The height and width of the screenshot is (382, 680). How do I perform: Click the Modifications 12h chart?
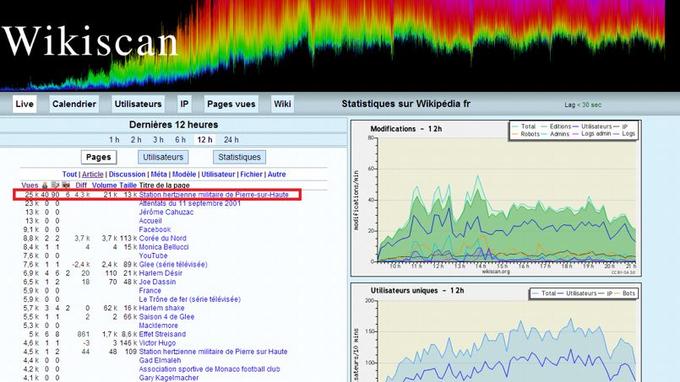496,198
